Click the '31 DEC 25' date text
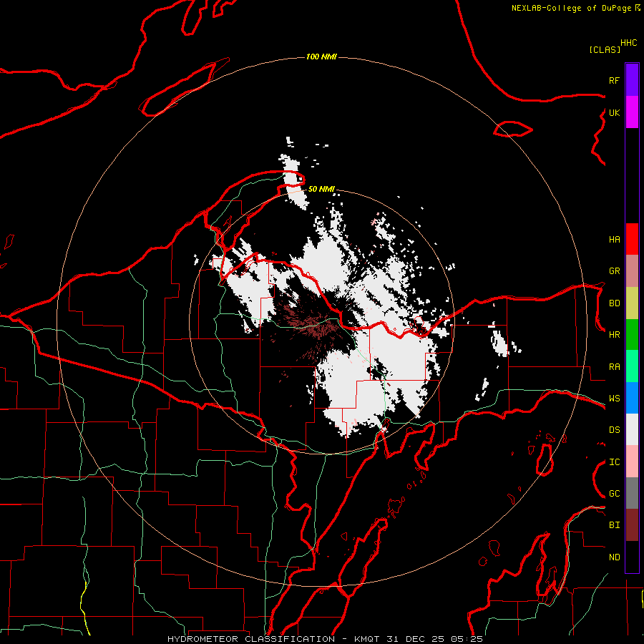The height and width of the screenshot is (644, 644). 415,639
